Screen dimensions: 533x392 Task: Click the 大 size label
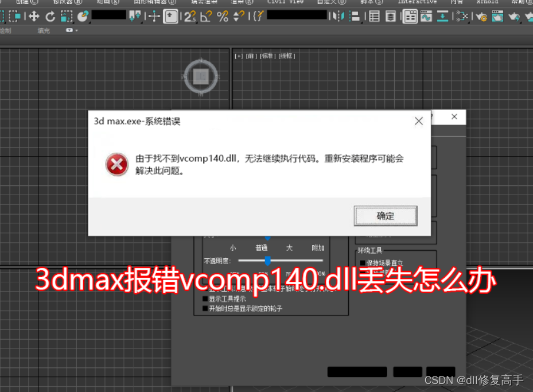coord(289,248)
